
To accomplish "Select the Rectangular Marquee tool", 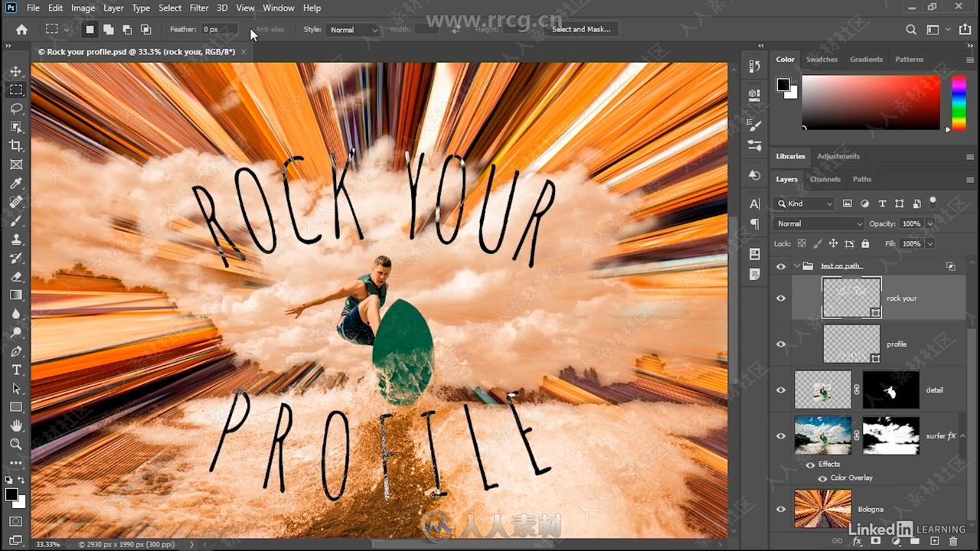I will [16, 90].
